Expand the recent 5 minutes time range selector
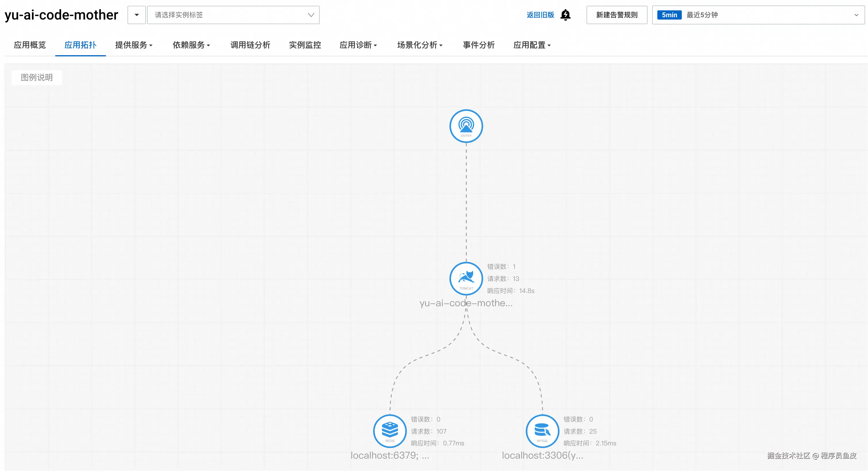The width and height of the screenshot is (868, 471). (856, 15)
